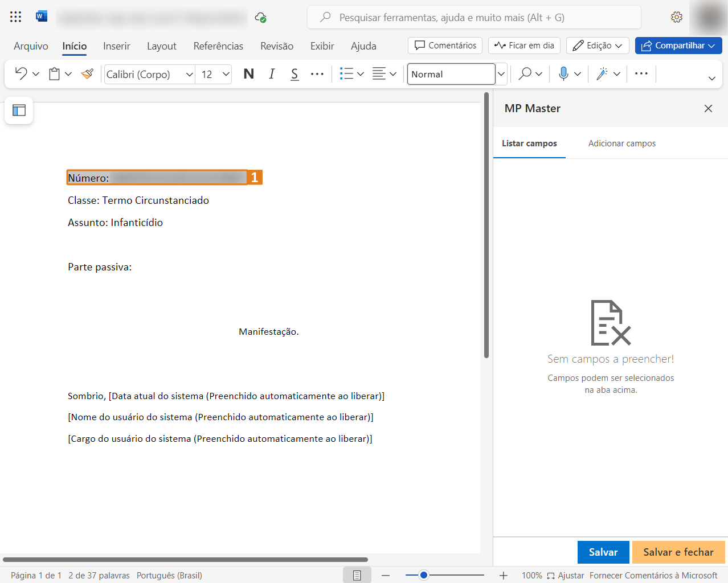728x583 pixels.
Task: Switch to Adicionar campos tab
Action: coord(621,143)
